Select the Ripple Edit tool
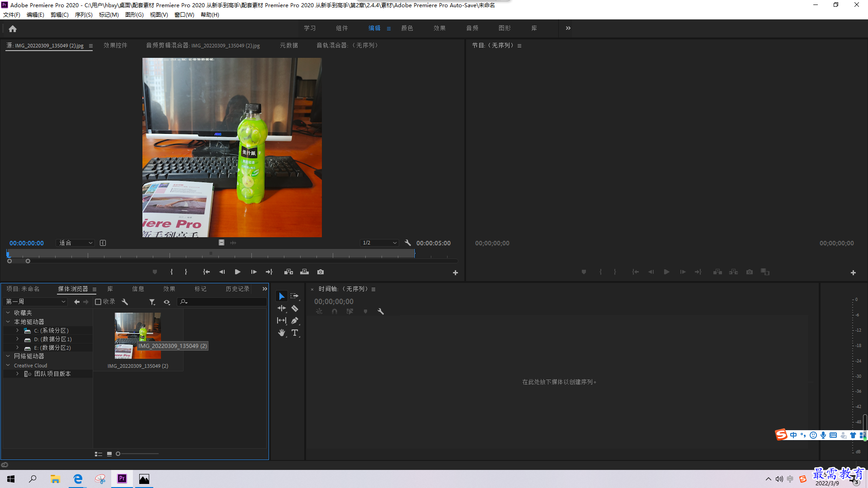This screenshot has width=868, height=488. coord(281,308)
